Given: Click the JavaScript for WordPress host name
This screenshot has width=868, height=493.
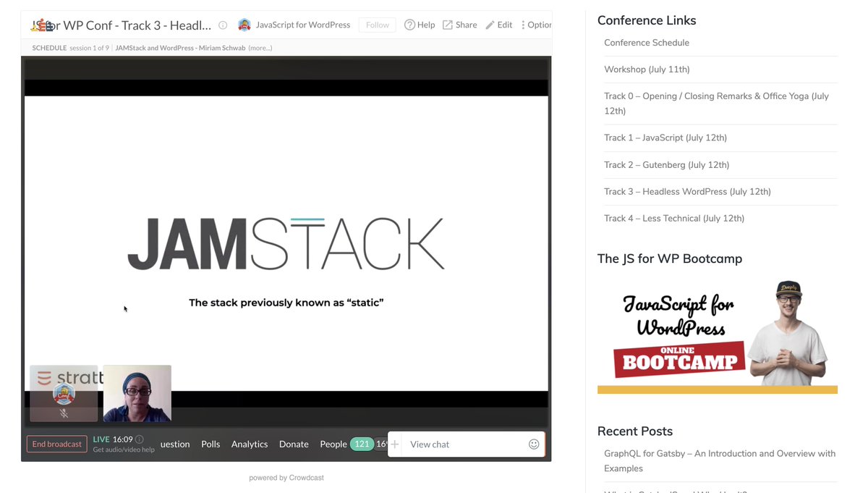Looking at the screenshot, I should click(303, 25).
